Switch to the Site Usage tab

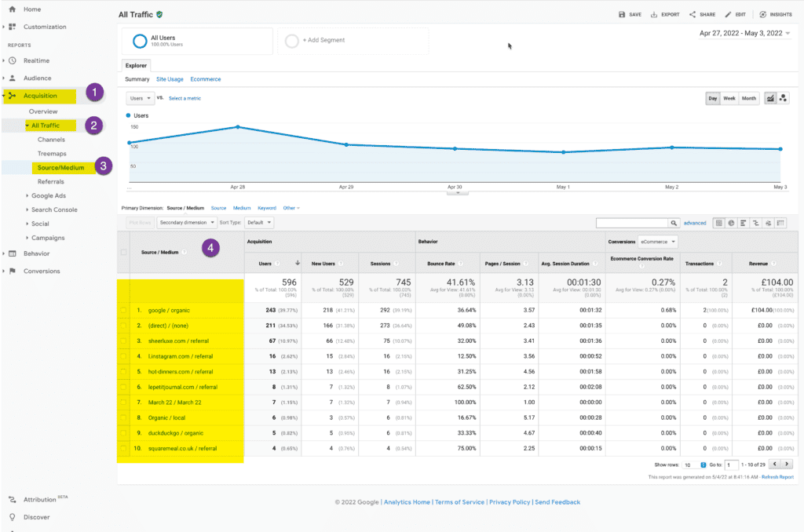(x=170, y=79)
